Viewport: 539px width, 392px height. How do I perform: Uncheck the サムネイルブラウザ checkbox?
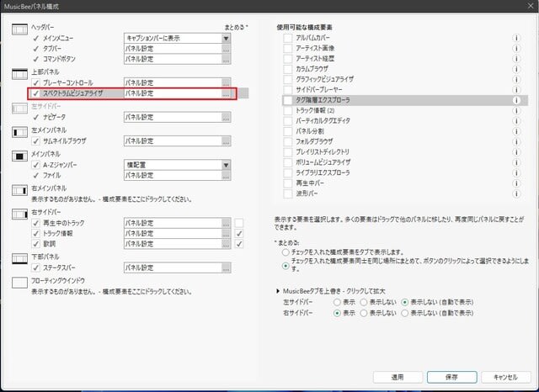click(35, 141)
